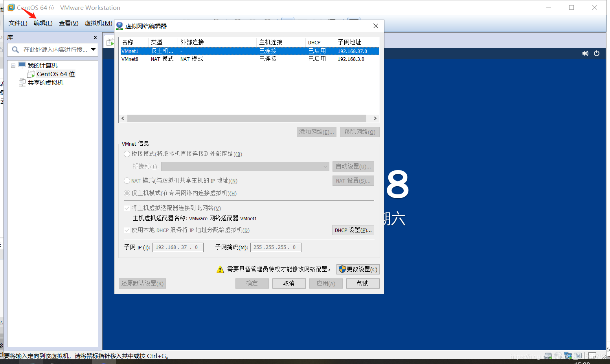
Task: Click NAT 设置(S)... button
Action: click(353, 181)
